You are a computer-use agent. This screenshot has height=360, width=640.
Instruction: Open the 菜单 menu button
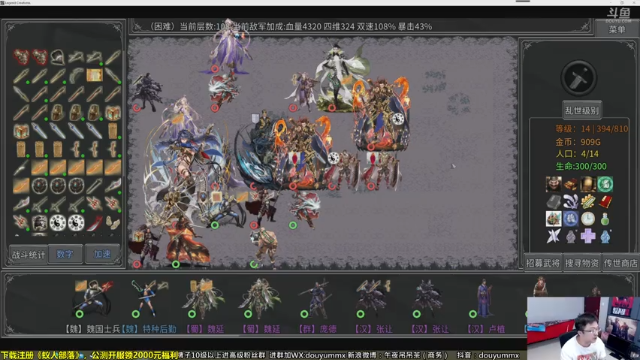[617, 29]
